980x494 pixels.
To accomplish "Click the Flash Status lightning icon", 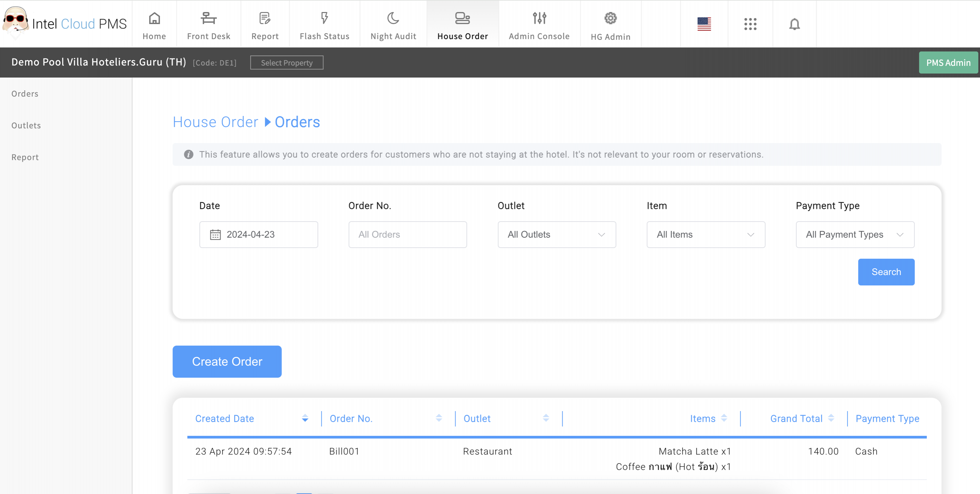I will click(x=324, y=18).
